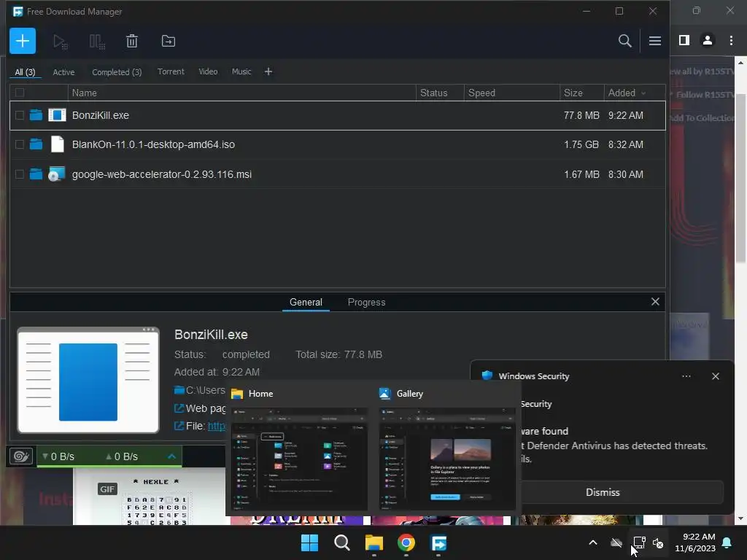Open folder for BonziKill.exe row
The image size is (747, 560).
[x=36, y=115]
